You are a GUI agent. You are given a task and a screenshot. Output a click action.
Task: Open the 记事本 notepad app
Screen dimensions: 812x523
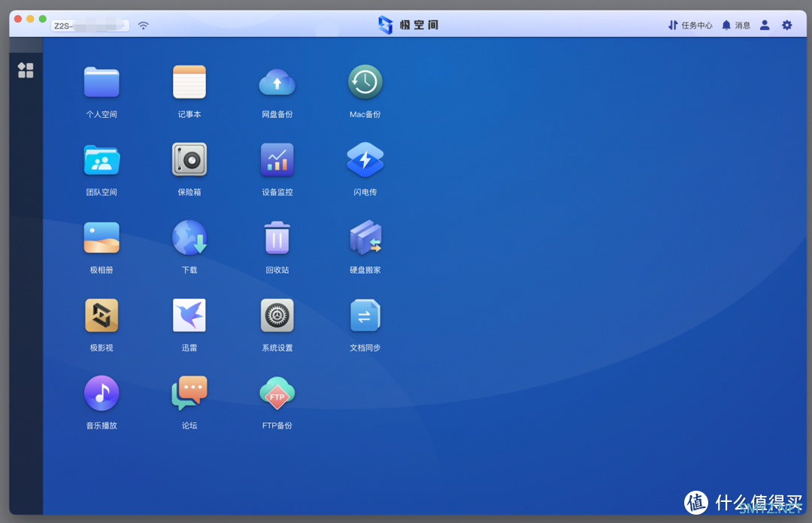point(189,83)
